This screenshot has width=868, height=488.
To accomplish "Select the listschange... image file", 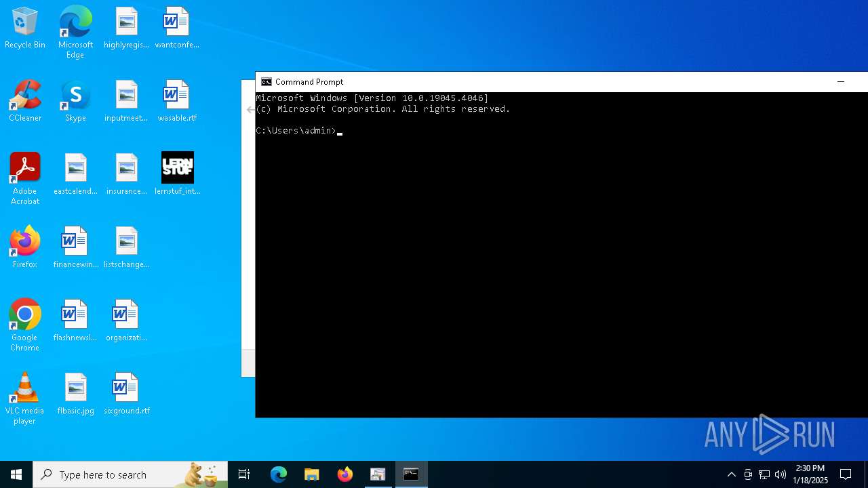I will (x=126, y=248).
